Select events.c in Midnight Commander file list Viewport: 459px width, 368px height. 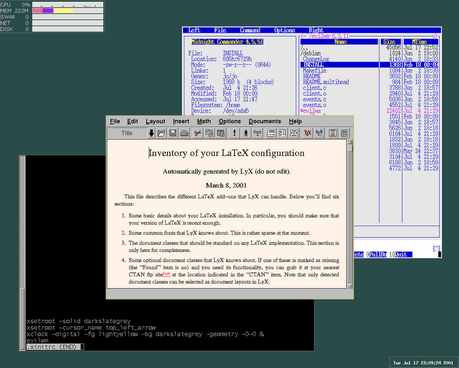pos(314,99)
